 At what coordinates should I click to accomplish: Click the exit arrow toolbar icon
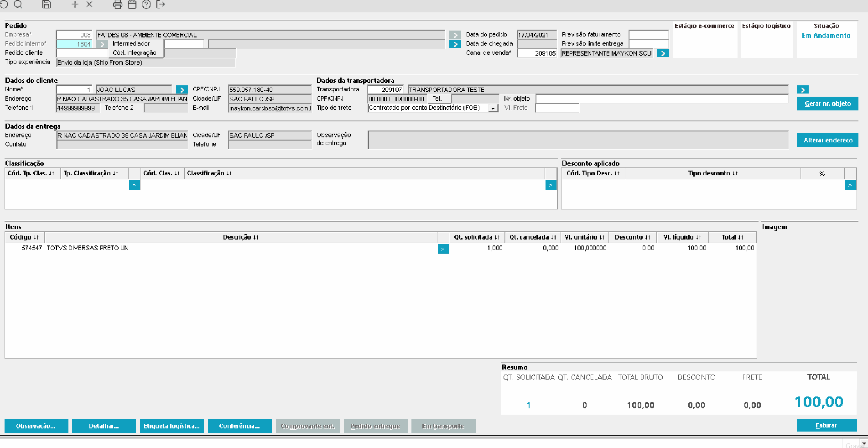pos(161,5)
